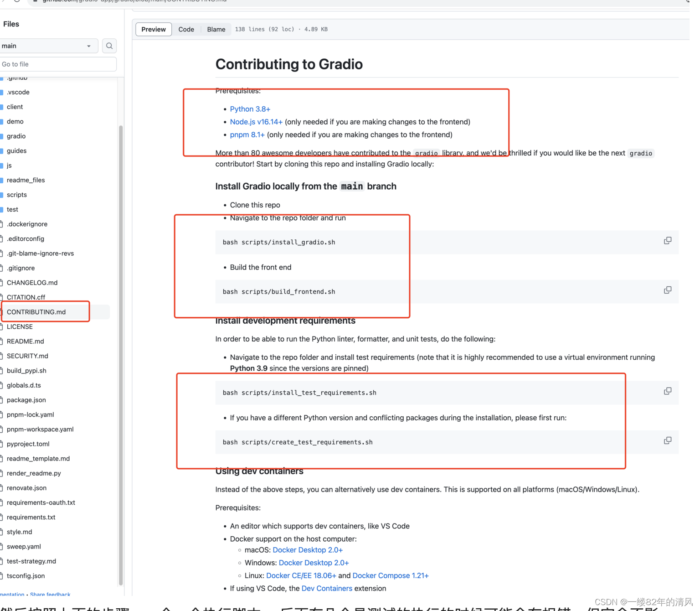Copy the create_test_requirements.sh command

click(x=668, y=440)
